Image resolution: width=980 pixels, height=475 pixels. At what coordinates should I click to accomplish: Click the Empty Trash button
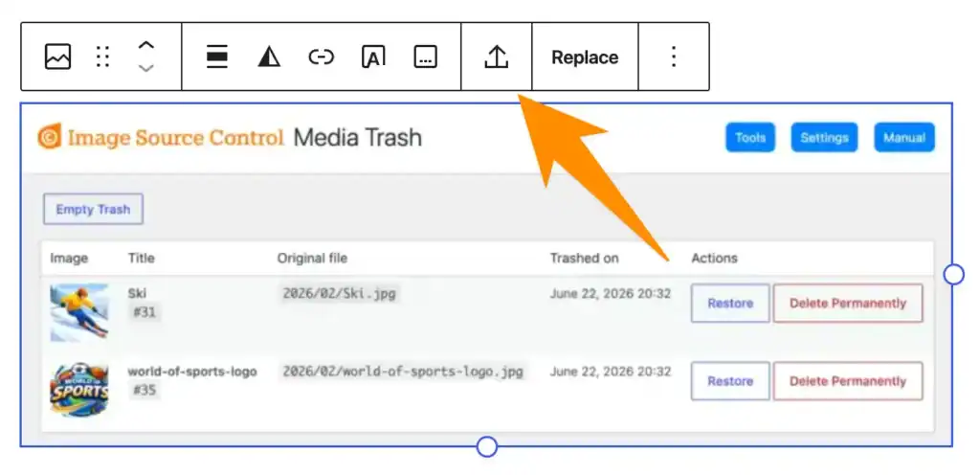click(x=93, y=209)
